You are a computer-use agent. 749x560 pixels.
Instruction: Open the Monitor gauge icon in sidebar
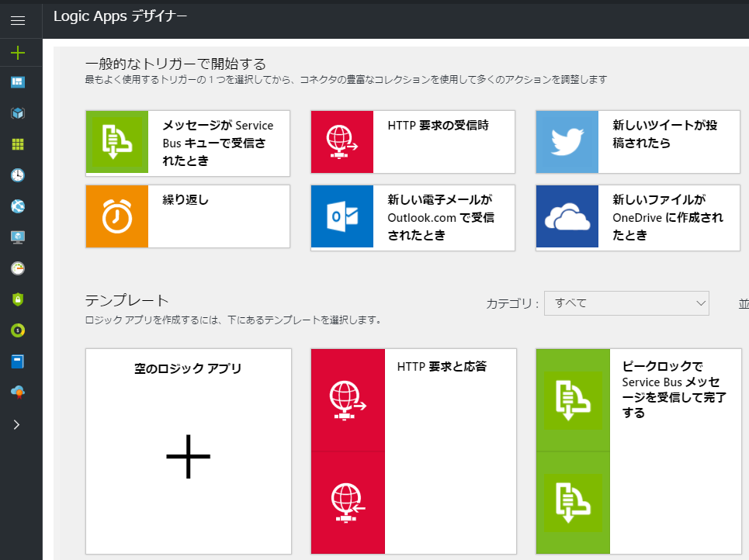pos(18,268)
